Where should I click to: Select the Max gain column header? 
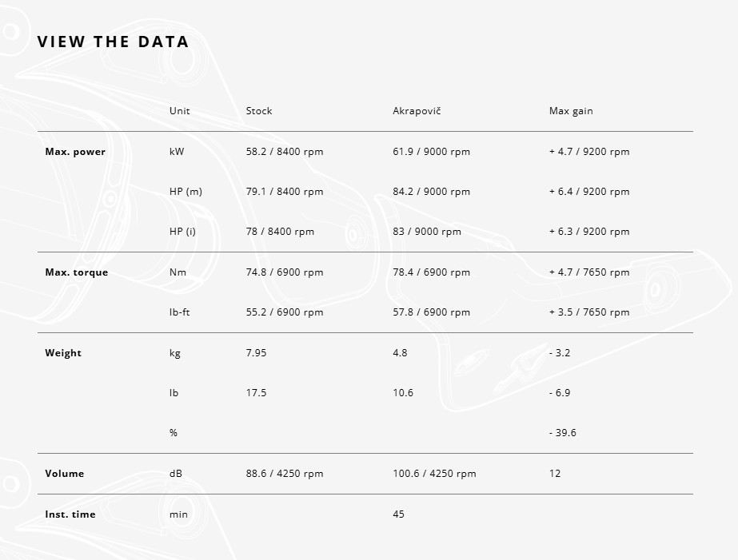571,111
